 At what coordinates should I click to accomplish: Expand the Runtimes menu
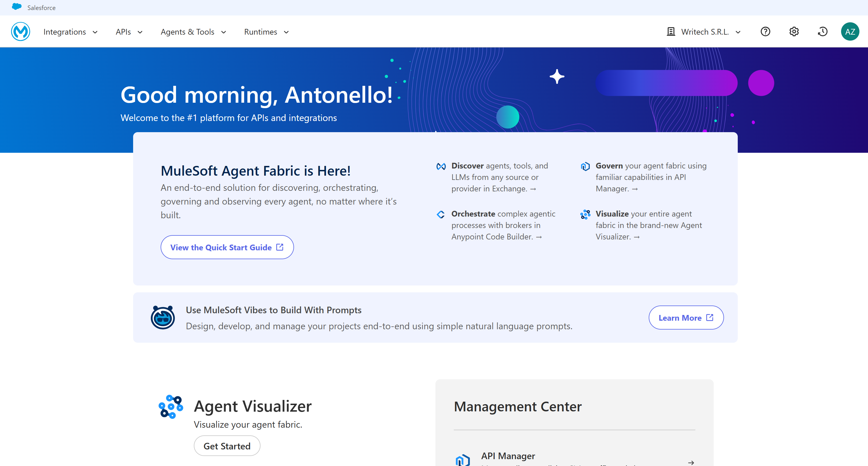(x=267, y=32)
